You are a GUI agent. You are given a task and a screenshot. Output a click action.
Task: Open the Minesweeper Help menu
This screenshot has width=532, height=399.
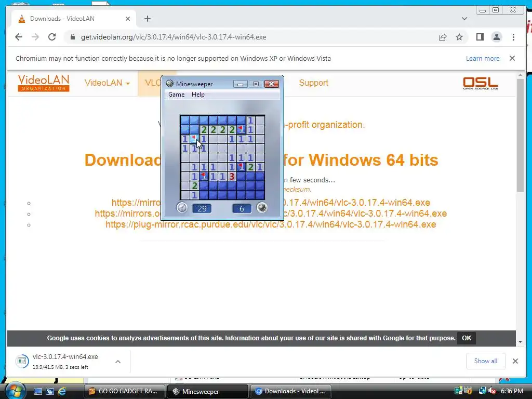click(x=198, y=95)
